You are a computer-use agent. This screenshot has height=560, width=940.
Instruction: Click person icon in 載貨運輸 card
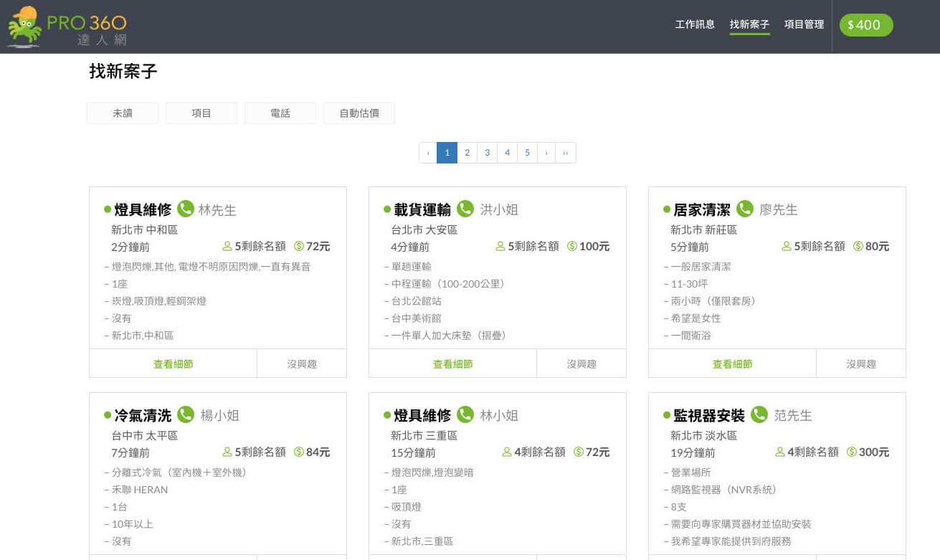500,246
